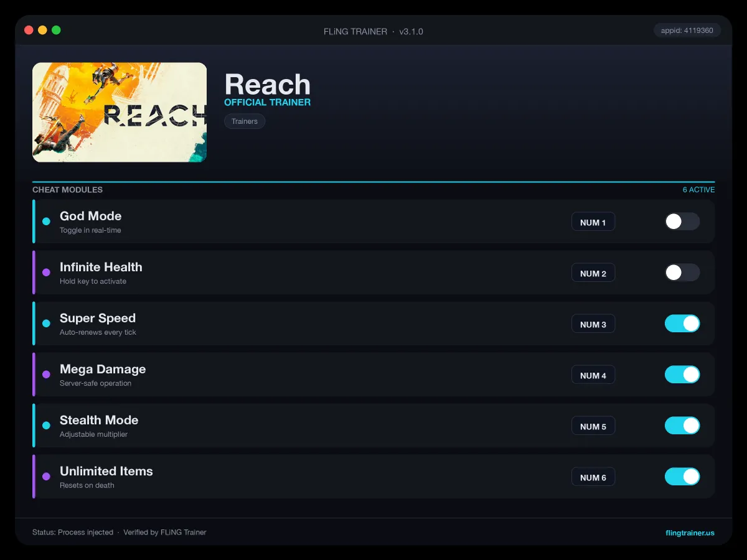Image resolution: width=747 pixels, height=560 pixels.
Task: Click the purple dot beside Infinite Health
Action: 46,273
